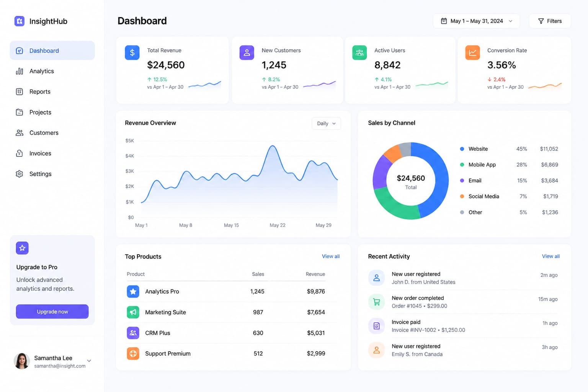Open the Filters button
This screenshot has height=392, width=588.
coord(550,21)
